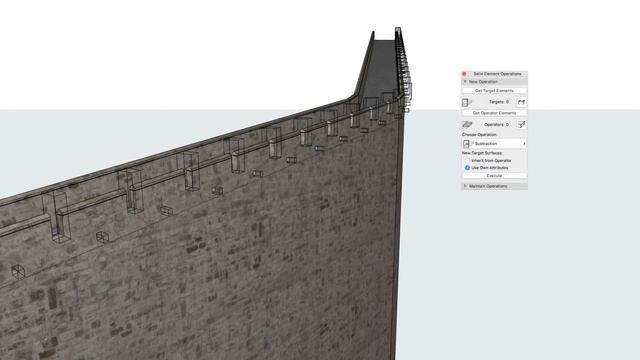The height and width of the screenshot is (360, 640).
Task: Click the target element icon beside Targets
Action: point(467,102)
